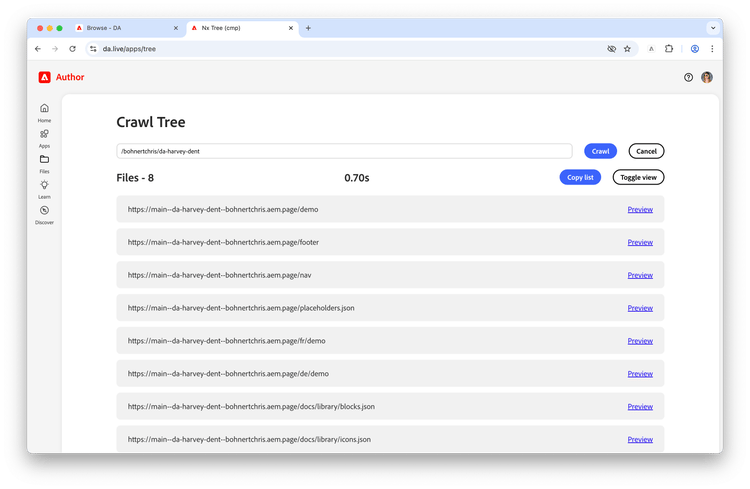The height and width of the screenshot is (489, 750).
Task: Click the crossed-out eye icon in address bar
Action: [611, 49]
